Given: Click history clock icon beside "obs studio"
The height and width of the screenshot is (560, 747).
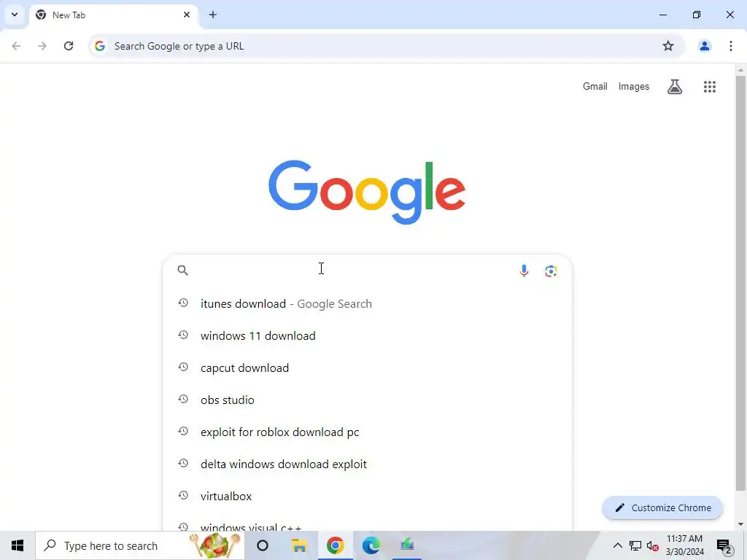Looking at the screenshot, I should click(x=183, y=399).
